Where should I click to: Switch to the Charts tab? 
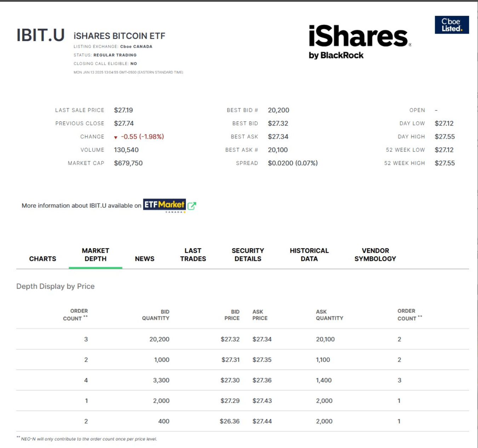pyautogui.click(x=42, y=259)
